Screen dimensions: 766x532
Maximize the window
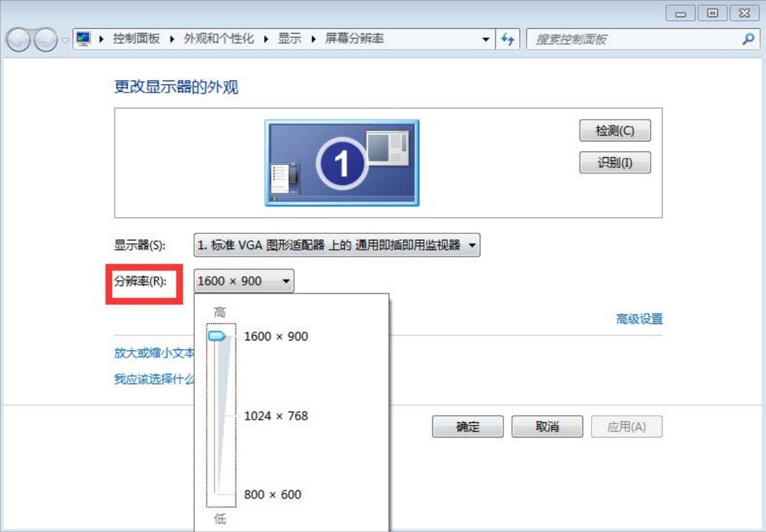tap(712, 13)
